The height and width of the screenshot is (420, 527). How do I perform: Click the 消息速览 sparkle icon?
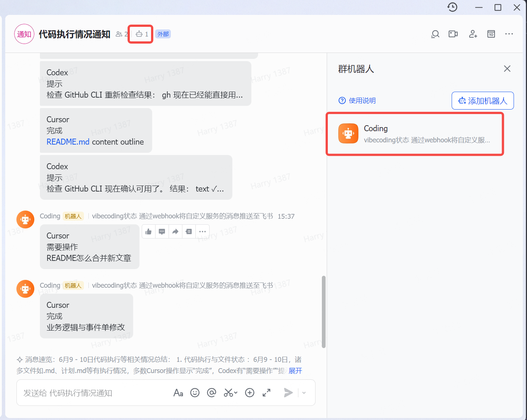pyautogui.click(x=20, y=360)
